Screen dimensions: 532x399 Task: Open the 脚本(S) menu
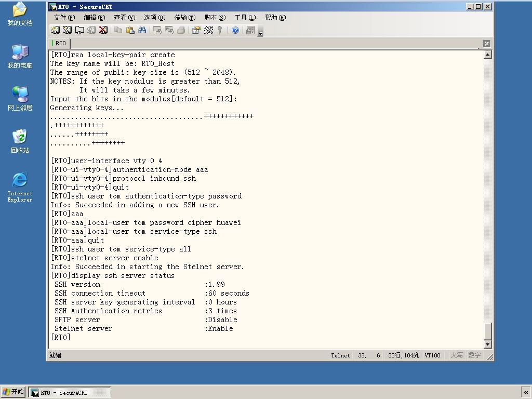(x=215, y=17)
